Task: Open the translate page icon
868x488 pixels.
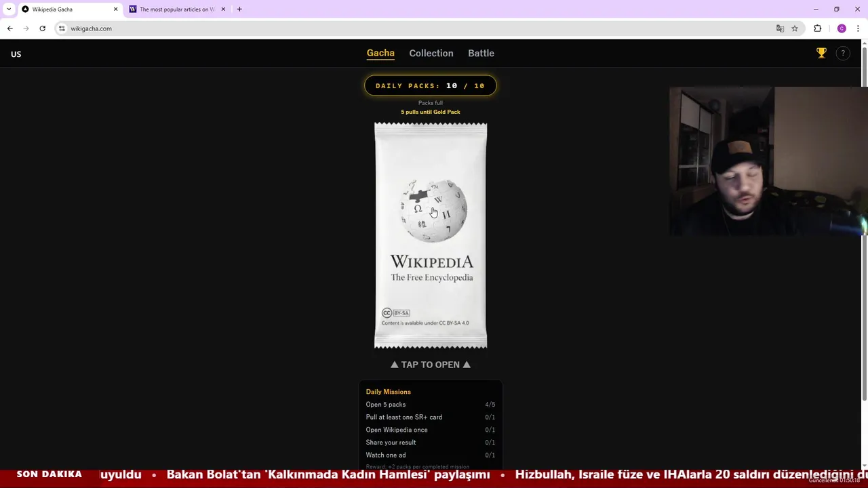Action: click(780, 28)
